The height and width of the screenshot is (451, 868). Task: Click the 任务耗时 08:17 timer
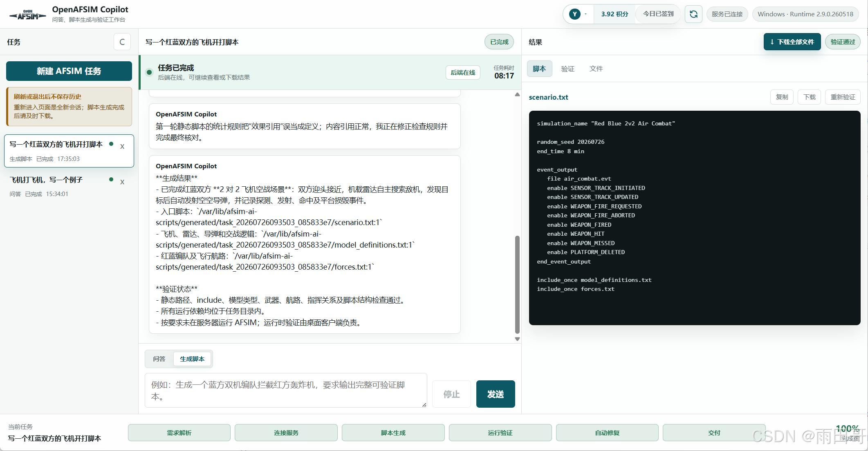504,72
